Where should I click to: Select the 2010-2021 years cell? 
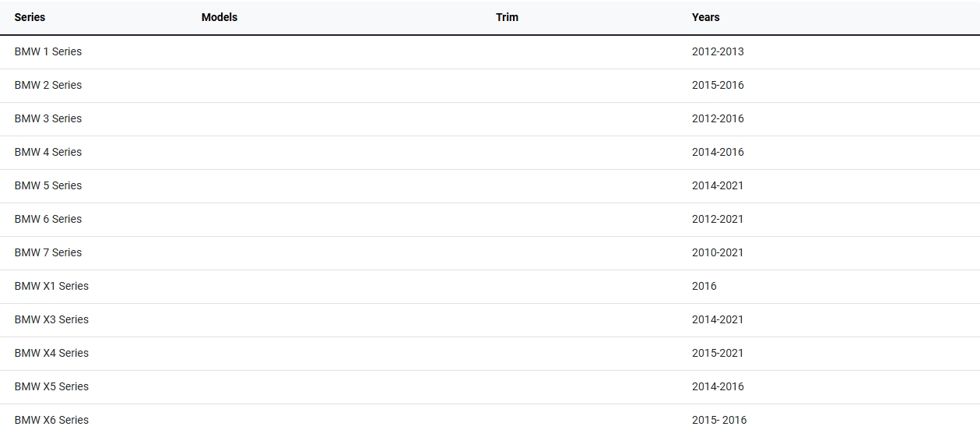[718, 252]
